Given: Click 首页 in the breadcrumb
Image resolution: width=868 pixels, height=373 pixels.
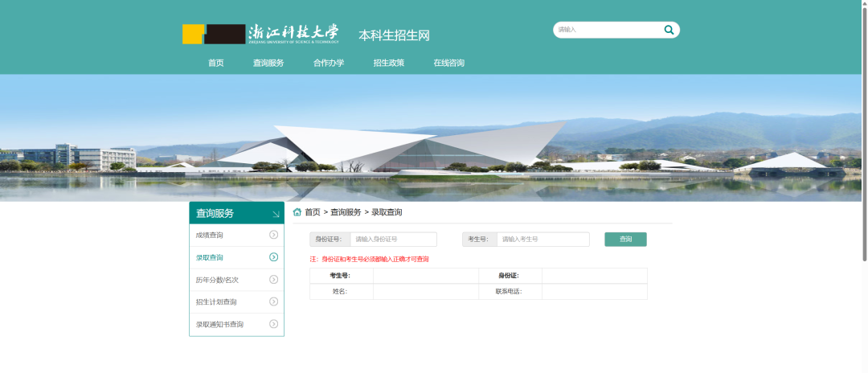Looking at the screenshot, I should pos(313,212).
